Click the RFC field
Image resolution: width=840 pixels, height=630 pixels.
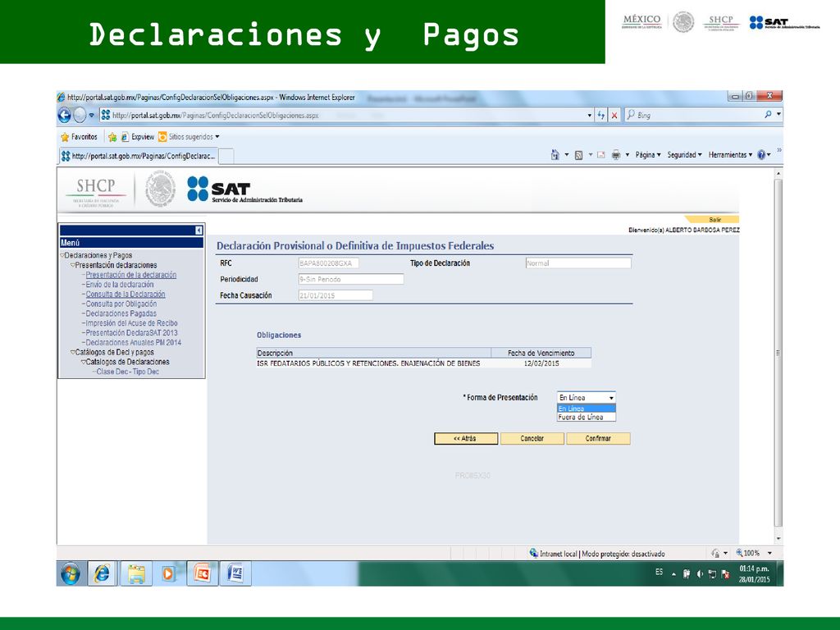(328, 263)
